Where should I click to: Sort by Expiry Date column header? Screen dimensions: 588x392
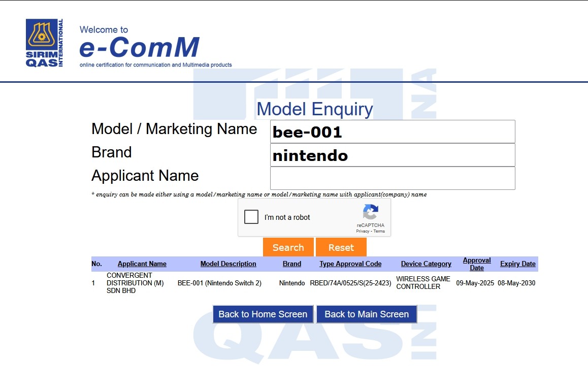(517, 264)
